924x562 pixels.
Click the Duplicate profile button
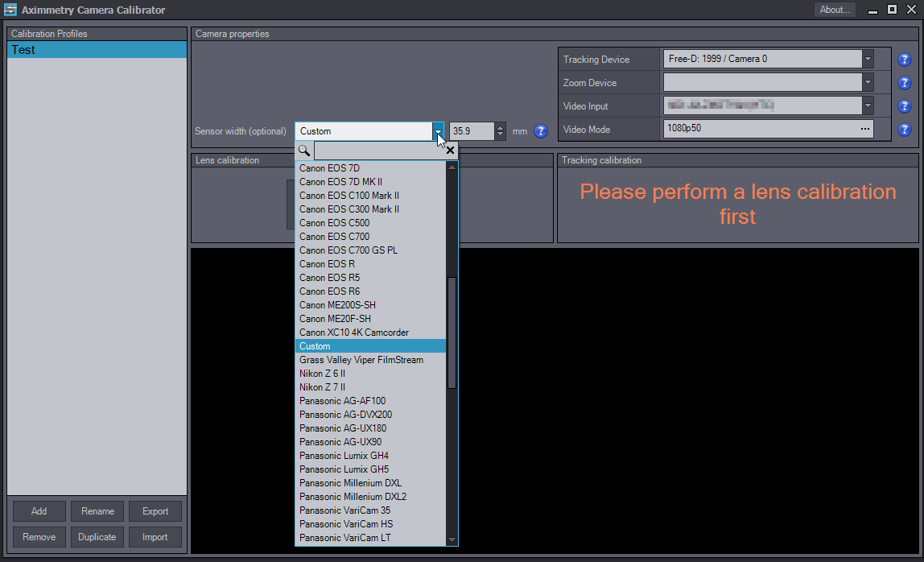(97, 537)
